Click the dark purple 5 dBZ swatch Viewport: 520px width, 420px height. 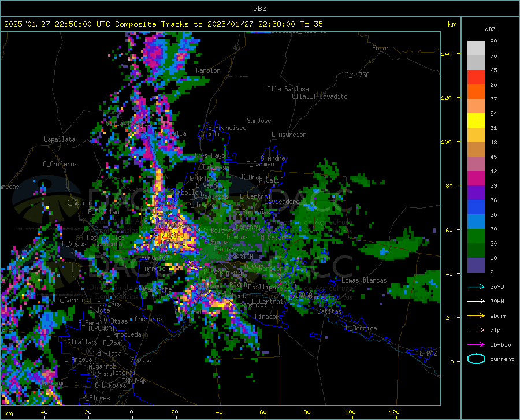click(476, 265)
